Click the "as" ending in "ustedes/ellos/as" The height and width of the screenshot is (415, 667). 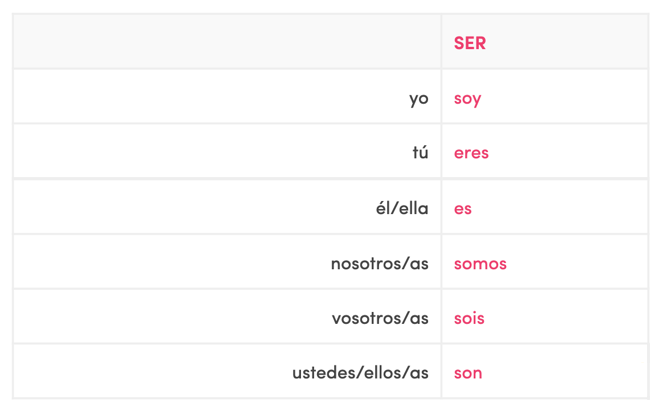point(418,373)
